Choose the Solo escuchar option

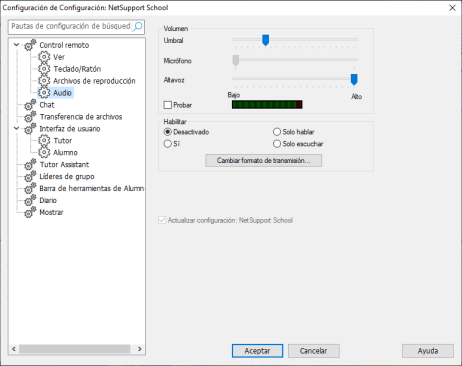coord(277,144)
